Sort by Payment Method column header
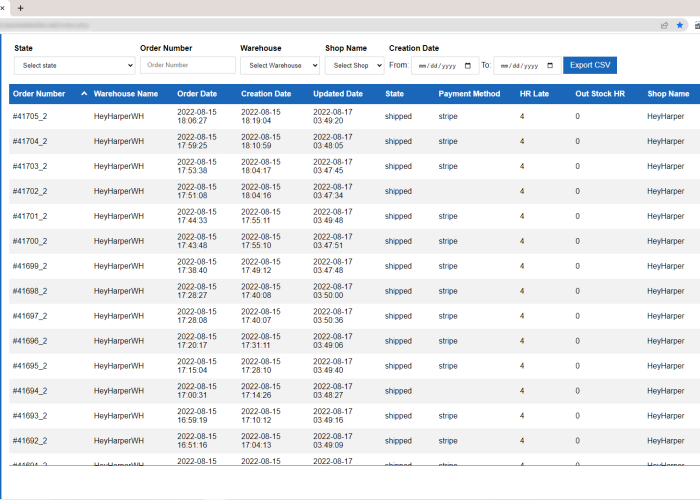 coord(469,94)
